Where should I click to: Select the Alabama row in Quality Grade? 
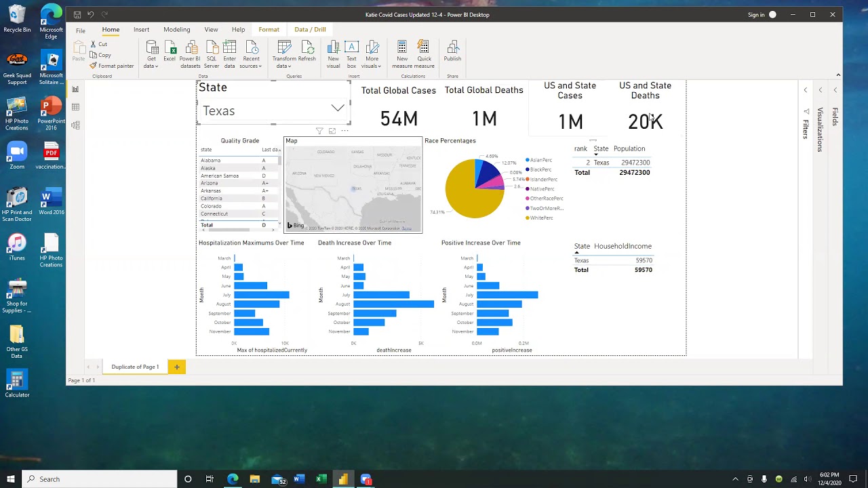tap(238, 161)
